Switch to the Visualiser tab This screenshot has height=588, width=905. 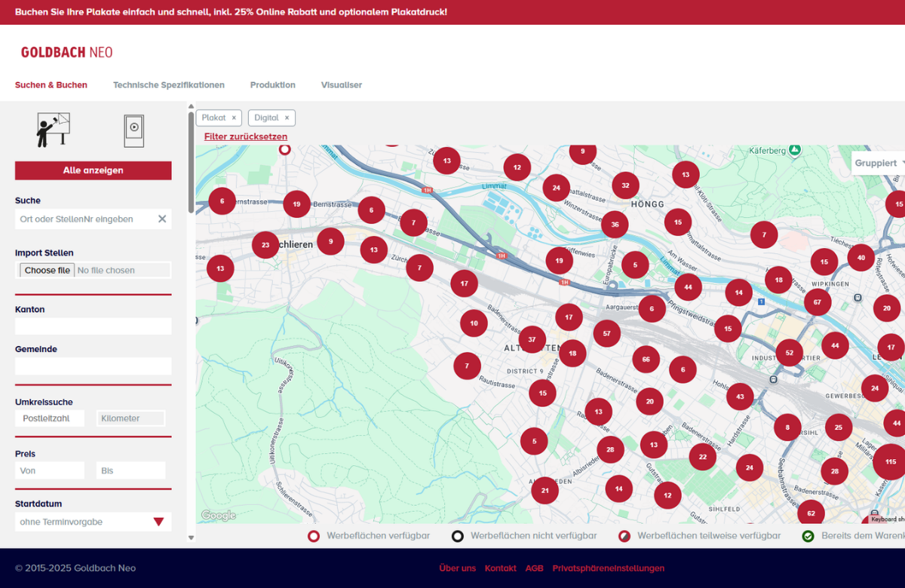coord(341,85)
